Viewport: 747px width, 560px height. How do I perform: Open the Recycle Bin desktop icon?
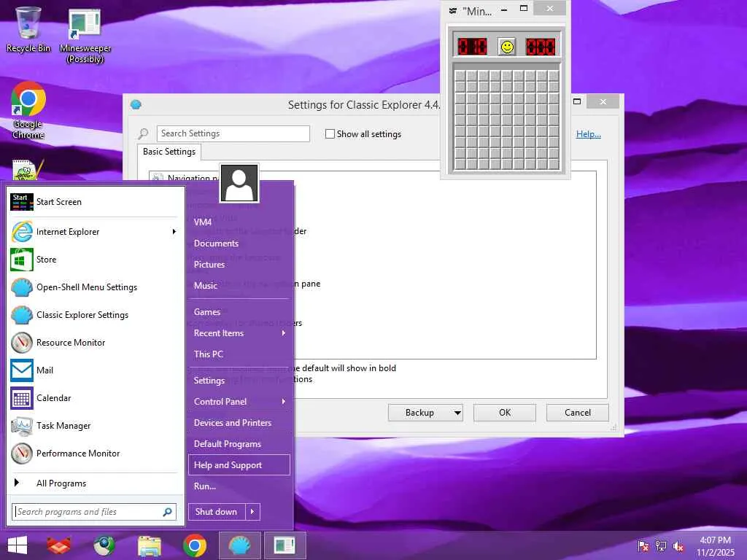coord(28,29)
